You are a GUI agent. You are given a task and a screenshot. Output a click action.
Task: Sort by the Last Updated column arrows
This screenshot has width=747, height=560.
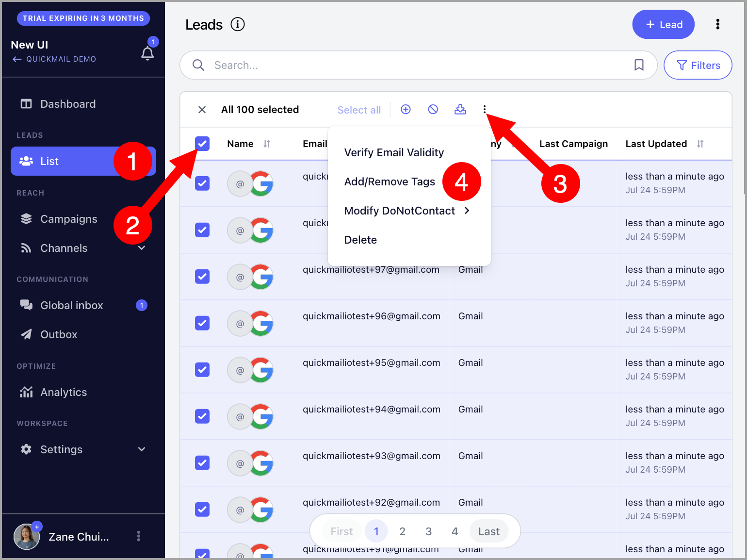700,144
